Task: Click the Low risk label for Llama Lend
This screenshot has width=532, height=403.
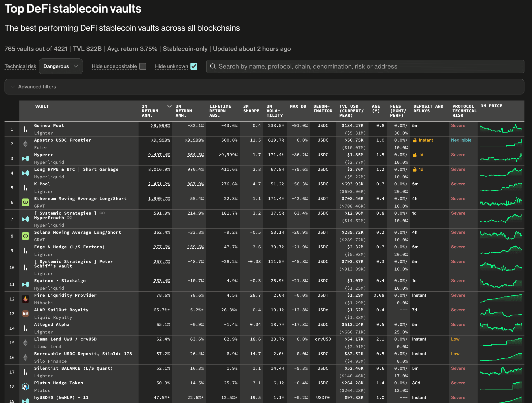Action: [455, 339]
